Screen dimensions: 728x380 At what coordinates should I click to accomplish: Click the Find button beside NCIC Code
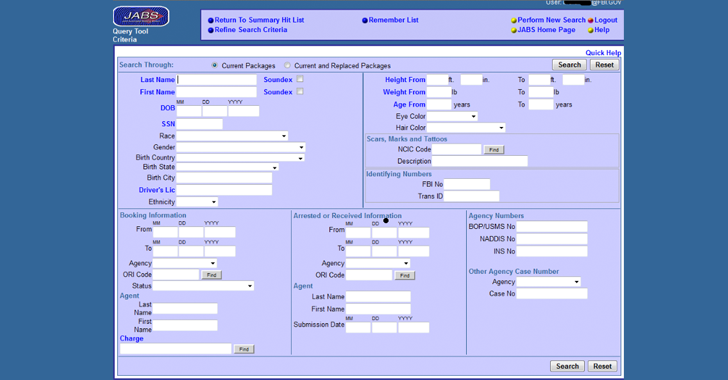494,150
